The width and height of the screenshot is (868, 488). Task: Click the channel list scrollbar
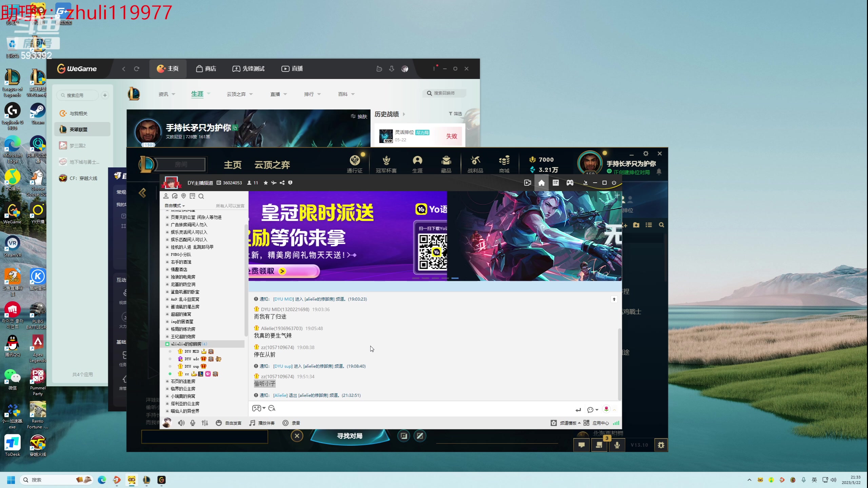246,280
